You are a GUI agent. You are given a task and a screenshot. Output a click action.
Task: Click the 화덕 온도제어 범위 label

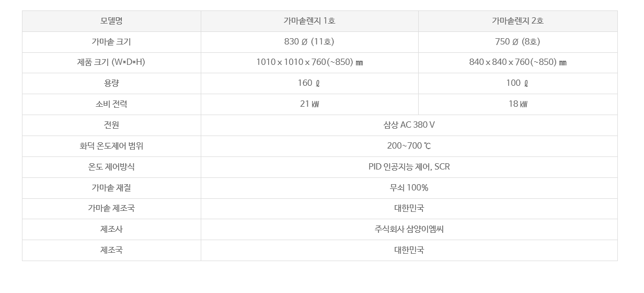coord(111,146)
